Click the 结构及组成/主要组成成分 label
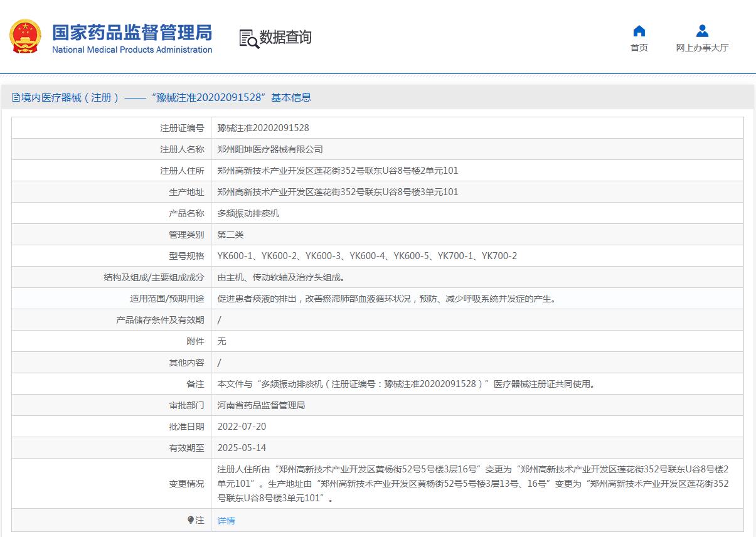Screen dimensions: 756x537 pyautogui.click(x=154, y=277)
